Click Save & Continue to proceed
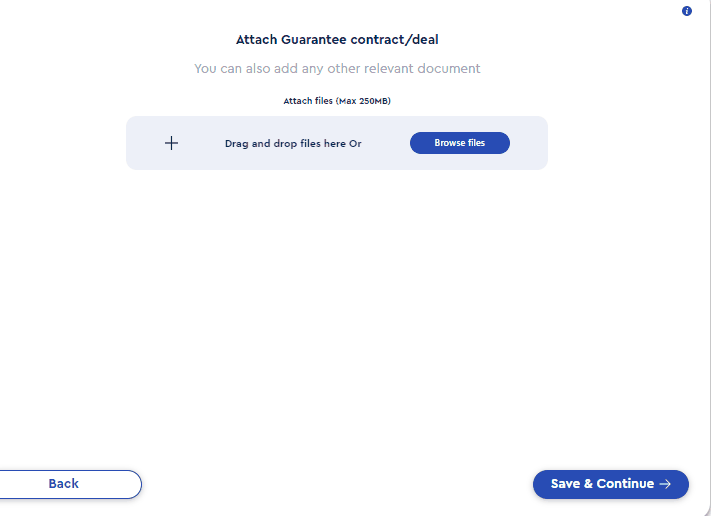The image size is (711, 516). coord(611,484)
